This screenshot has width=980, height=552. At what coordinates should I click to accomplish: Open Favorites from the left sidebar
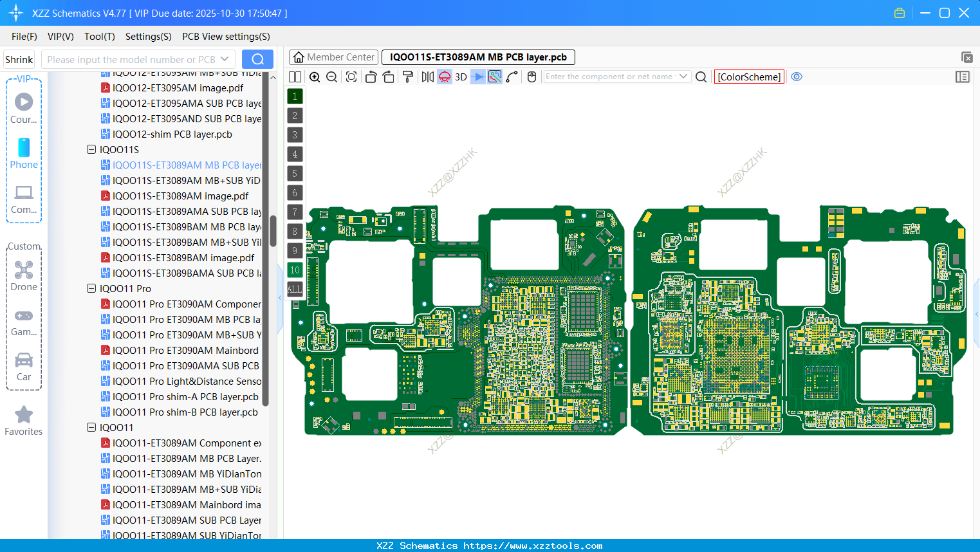tap(24, 421)
